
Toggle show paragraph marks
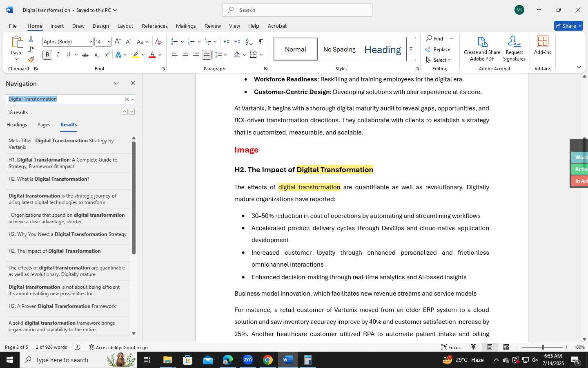[261, 42]
